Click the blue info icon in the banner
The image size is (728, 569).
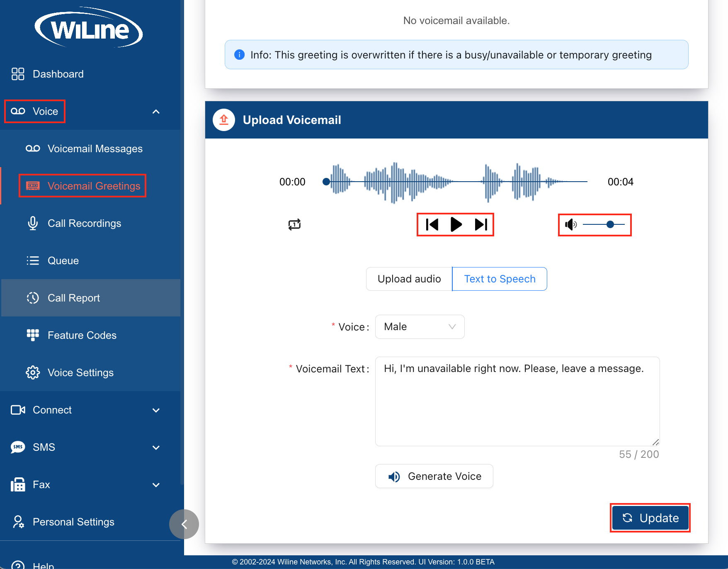[239, 55]
